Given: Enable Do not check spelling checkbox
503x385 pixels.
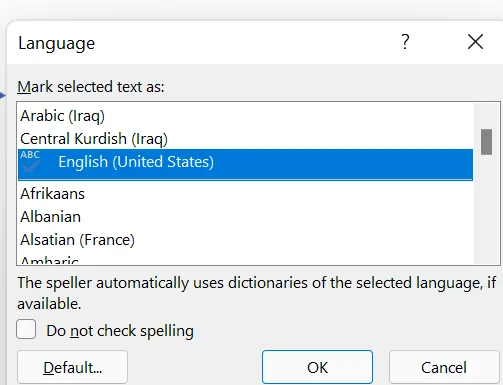Looking at the screenshot, I should [x=26, y=330].
